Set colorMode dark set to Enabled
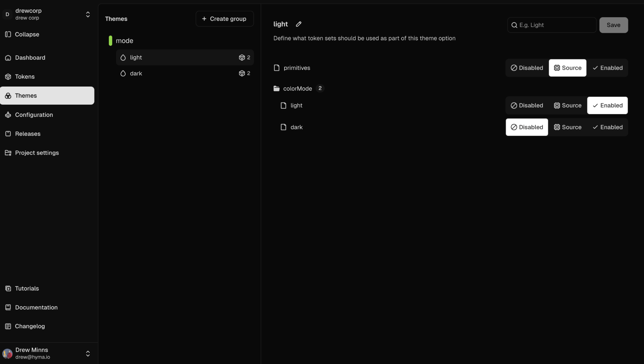Screen dimensions: 644x364 [x=608, y=127]
